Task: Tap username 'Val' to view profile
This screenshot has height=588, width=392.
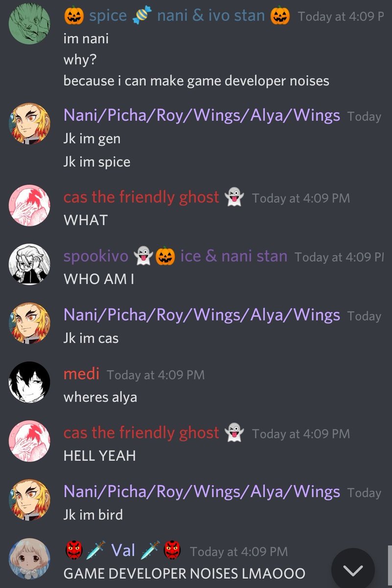Action: coord(123,550)
